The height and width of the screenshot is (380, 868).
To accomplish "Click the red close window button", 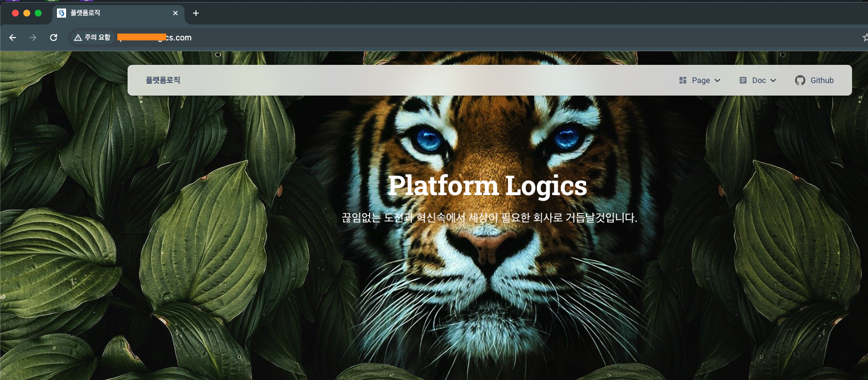I will (x=15, y=13).
